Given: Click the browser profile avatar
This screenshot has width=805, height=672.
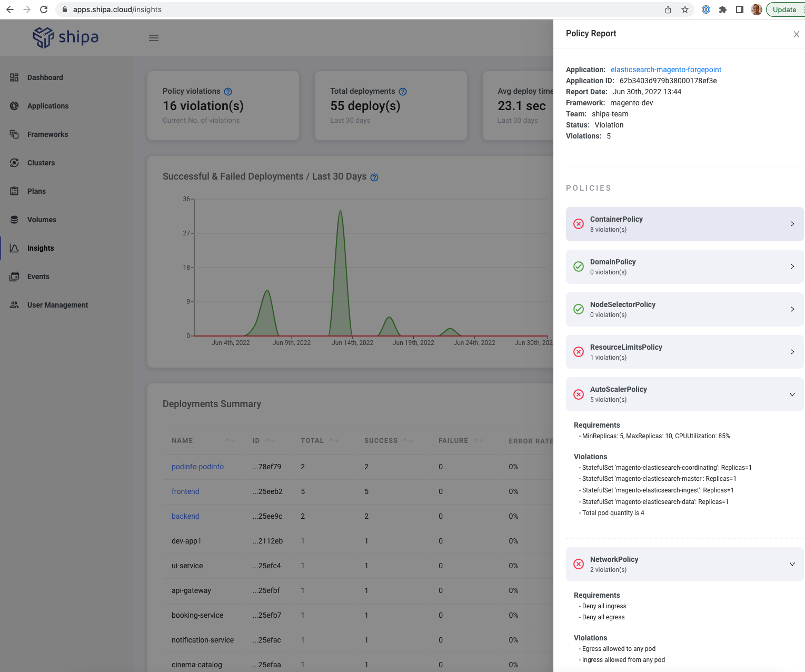Looking at the screenshot, I should click(757, 9).
